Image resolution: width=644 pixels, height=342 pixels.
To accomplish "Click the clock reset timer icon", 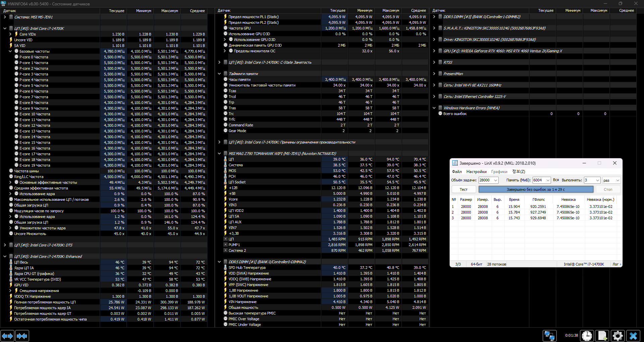I will [x=587, y=336].
